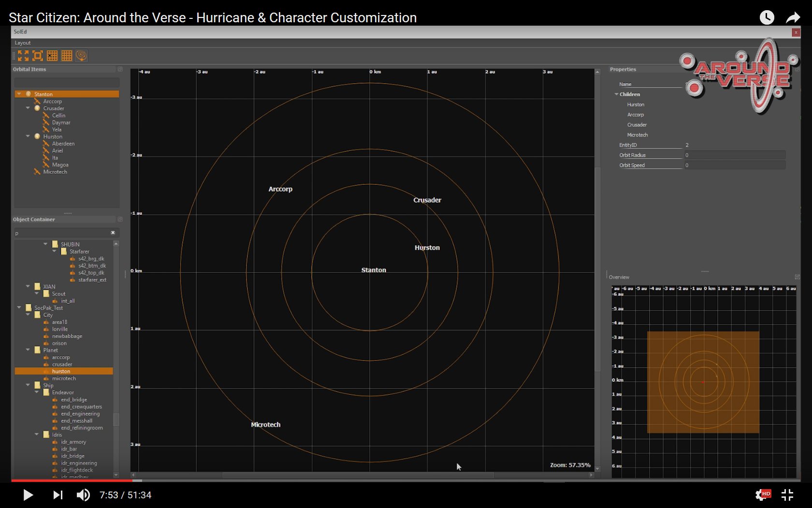Select idr_armory in Object Container
Screen dimensions: 812x508
pos(73,442)
